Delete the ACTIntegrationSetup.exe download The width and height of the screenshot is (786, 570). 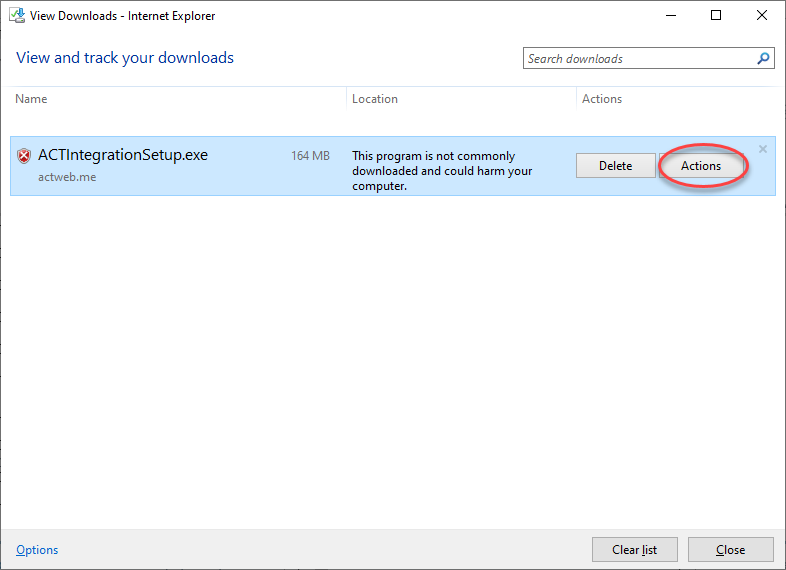point(616,166)
